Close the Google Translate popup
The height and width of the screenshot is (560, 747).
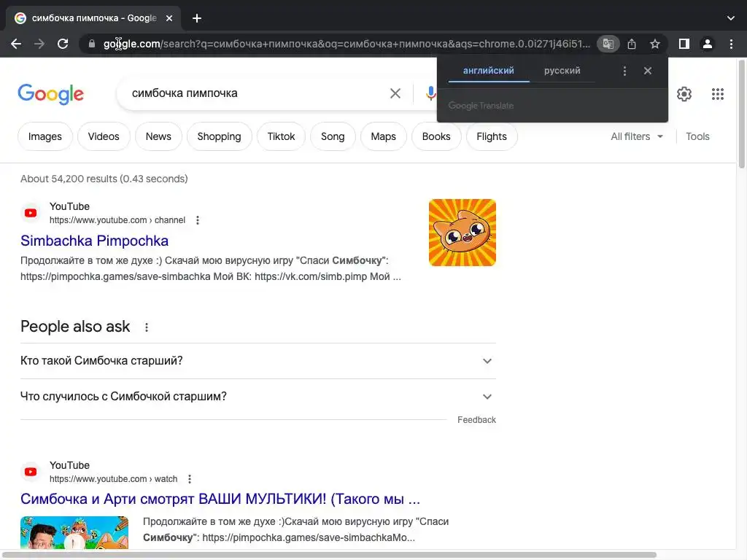648,71
